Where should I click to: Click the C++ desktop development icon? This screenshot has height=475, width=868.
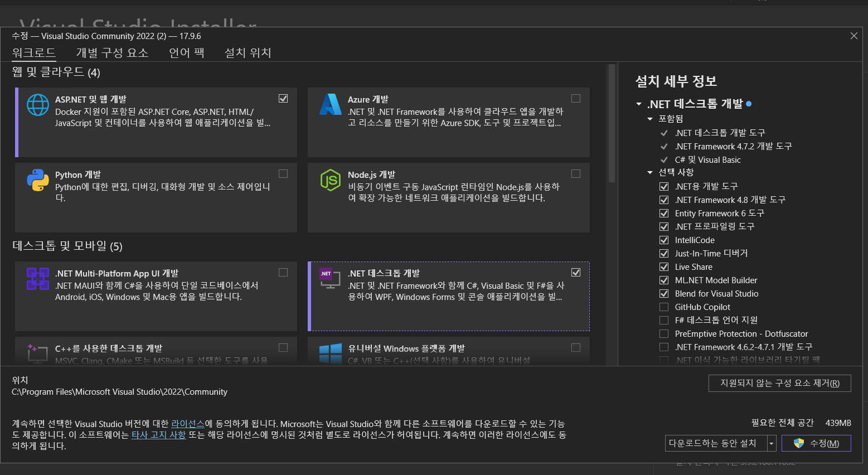tap(37, 353)
